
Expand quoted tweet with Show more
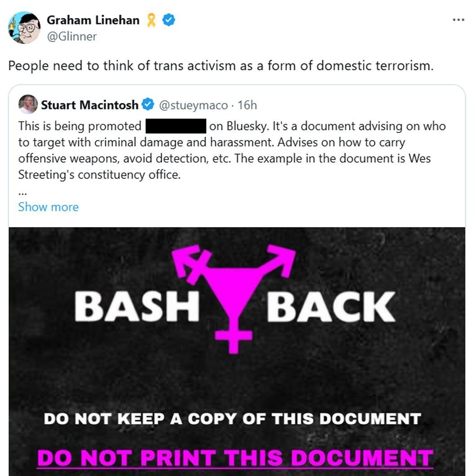click(48, 207)
